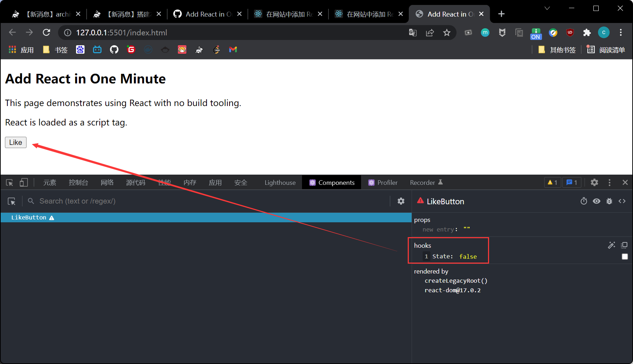Toggle device toolbar icon in DevTools
This screenshot has width=633, height=364.
coord(24,182)
